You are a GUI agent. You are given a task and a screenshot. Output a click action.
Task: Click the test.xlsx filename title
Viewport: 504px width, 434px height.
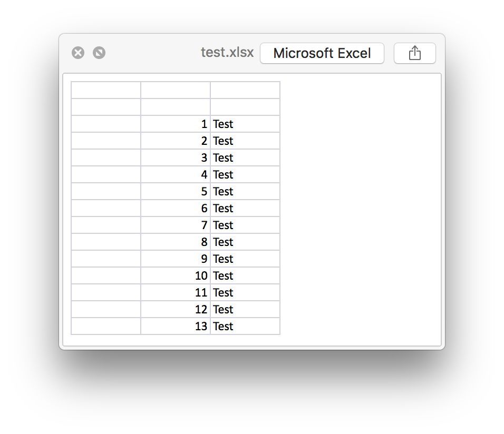[x=227, y=53]
